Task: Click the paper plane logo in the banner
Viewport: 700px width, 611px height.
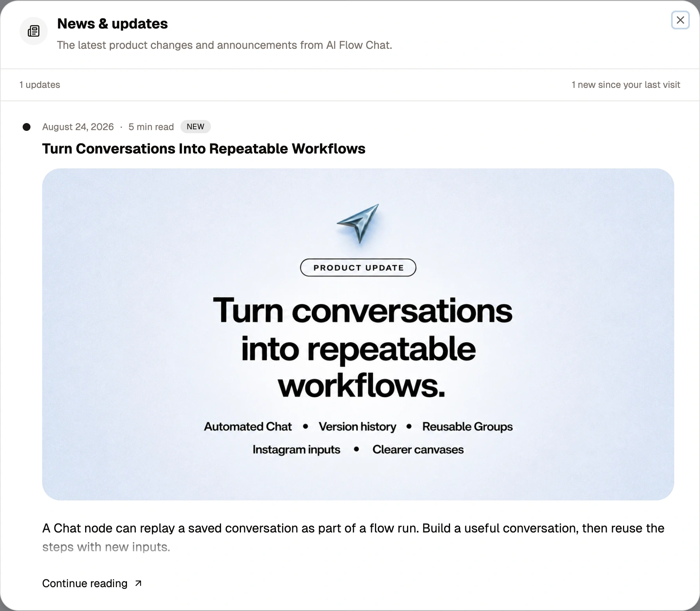Action: pyautogui.click(x=358, y=223)
